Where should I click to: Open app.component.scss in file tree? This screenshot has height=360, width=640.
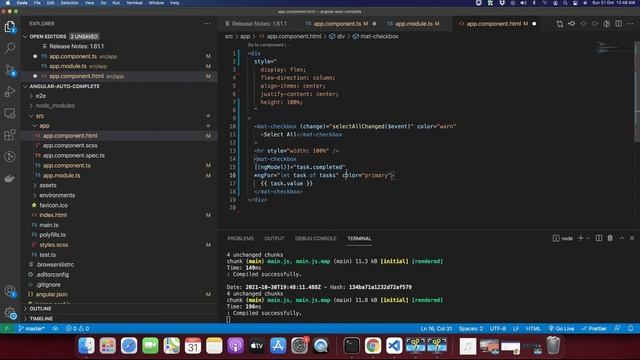click(70, 145)
